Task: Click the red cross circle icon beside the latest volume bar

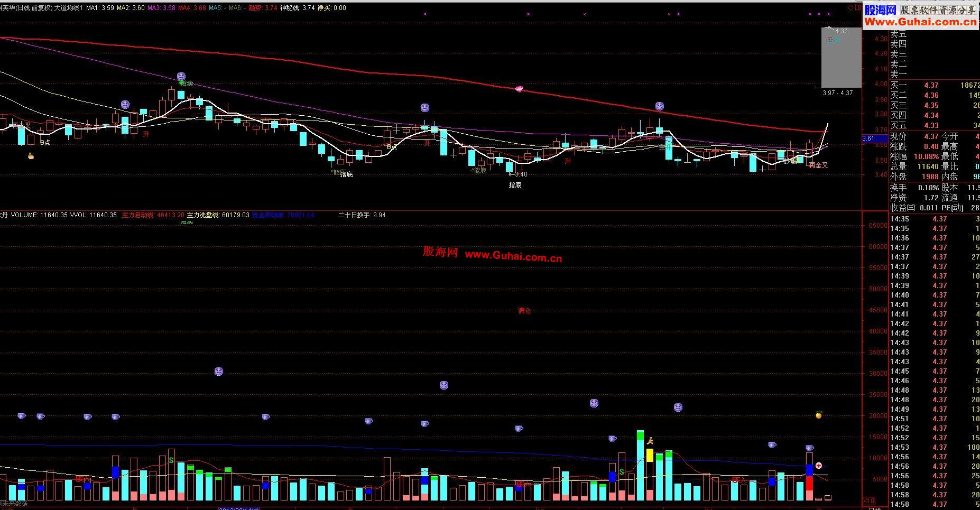Action: pyautogui.click(x=819, y=466)
